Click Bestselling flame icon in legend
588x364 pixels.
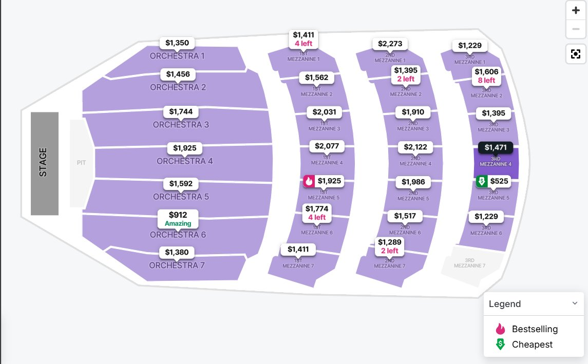[500, 329]
